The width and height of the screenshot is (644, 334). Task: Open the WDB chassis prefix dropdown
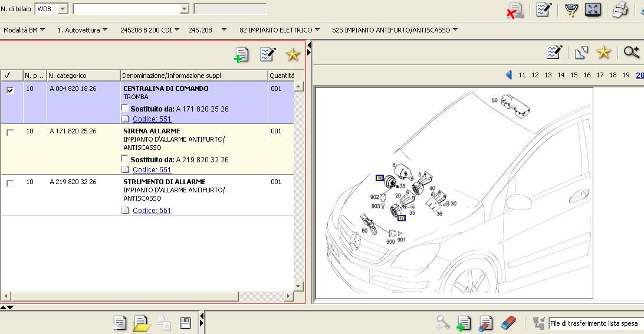63,9
